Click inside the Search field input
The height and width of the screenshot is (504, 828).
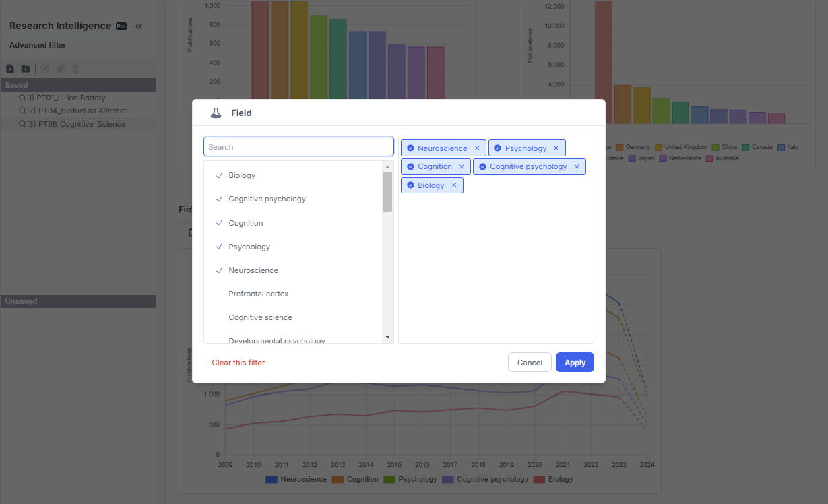pos(298,146)
